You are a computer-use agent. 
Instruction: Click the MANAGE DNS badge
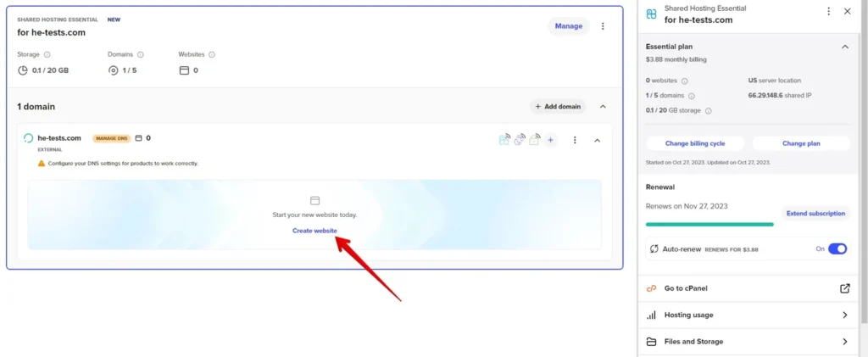pos(112,138)
